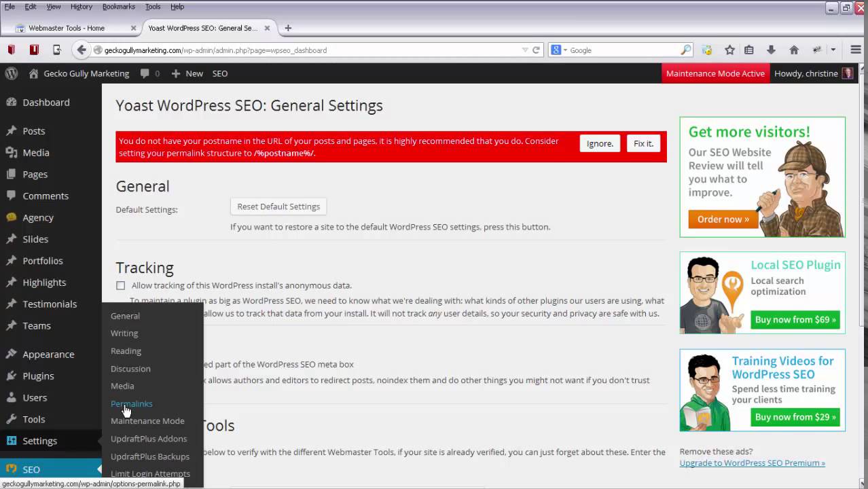Show bookmarks list icon in toolbar
The image size is (868, 489).
749,50
